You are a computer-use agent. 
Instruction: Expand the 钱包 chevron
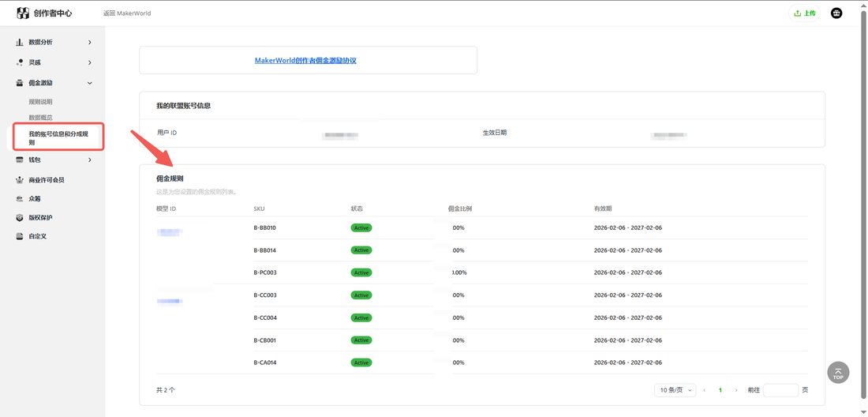(90, 160)
